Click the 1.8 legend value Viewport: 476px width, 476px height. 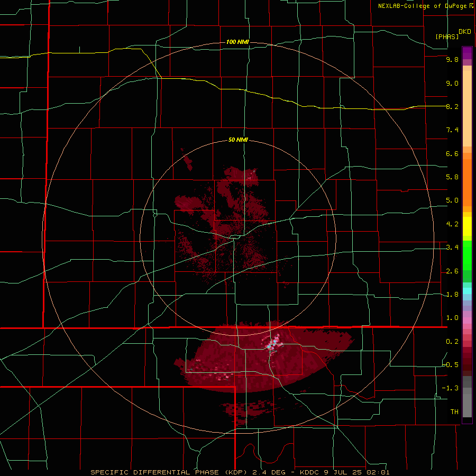(x=452, y=295)
